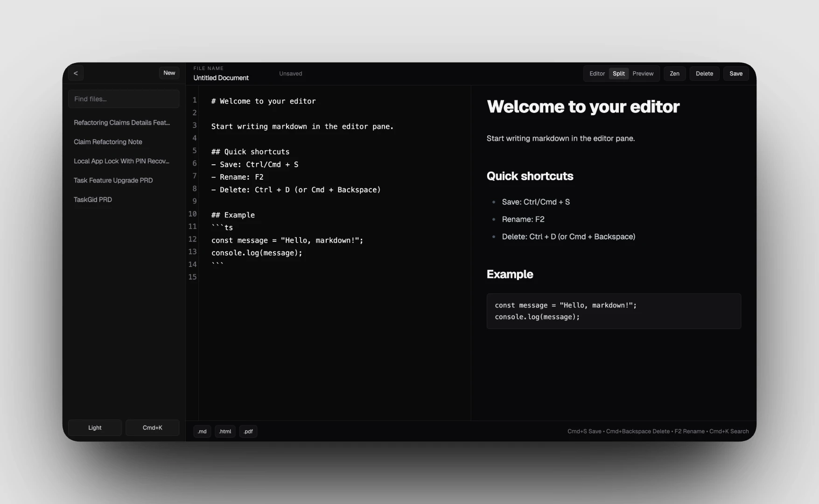This screenshot has height=504, width=819.
Task: Click the Unsaved status label
Action: 291,74
